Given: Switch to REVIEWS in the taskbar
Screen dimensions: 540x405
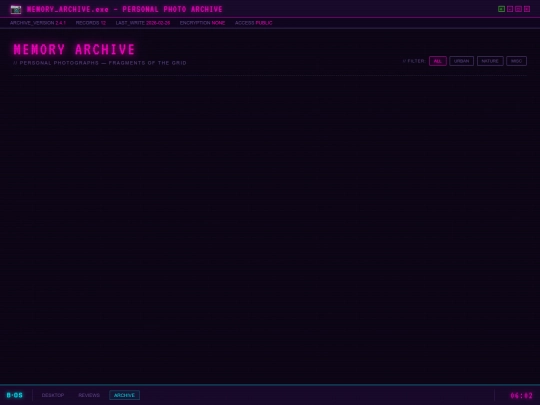Looking at the screenshot, I should tap(89, 395).
